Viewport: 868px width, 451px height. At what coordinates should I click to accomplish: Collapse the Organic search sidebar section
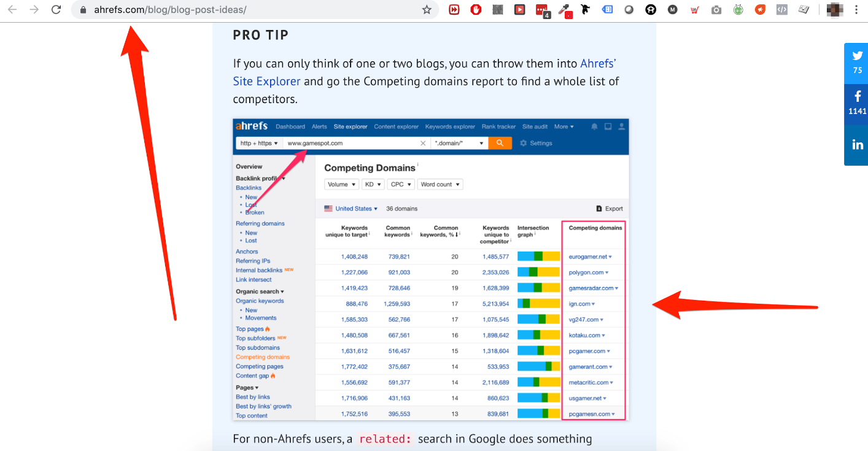tap(260, 291)
